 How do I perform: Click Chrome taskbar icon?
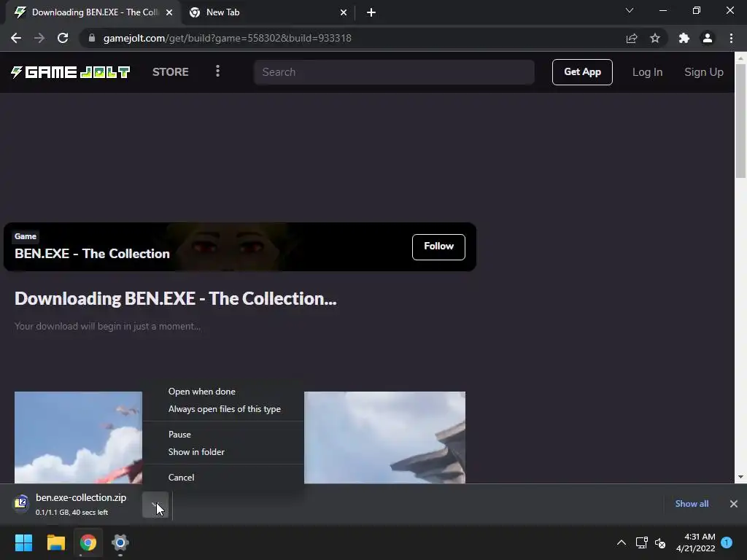88,542
